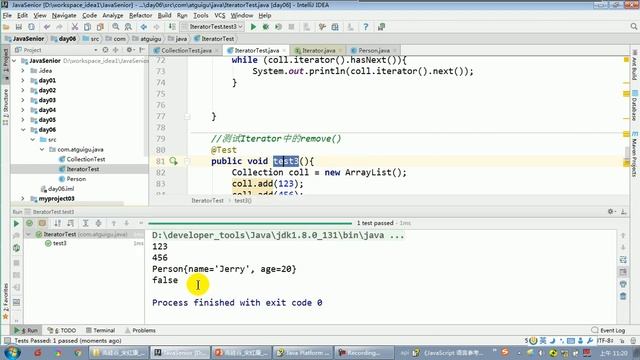Paste using the toolbar paste icon
The width and height of the screenshot is (640, 360).
[100, 27]
